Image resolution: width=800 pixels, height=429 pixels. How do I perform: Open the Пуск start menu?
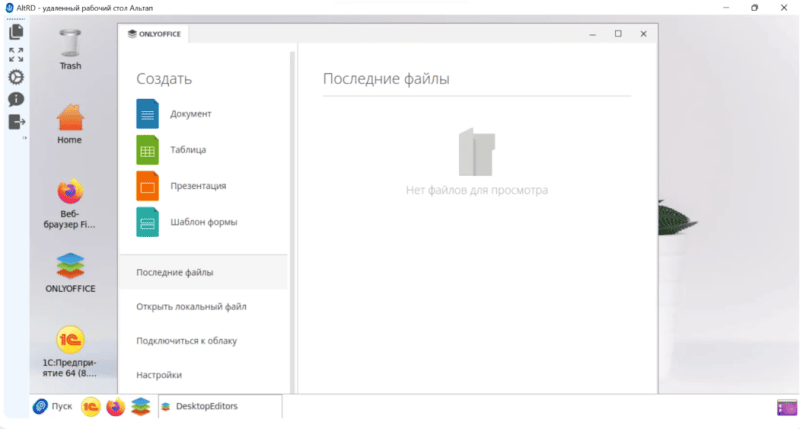coord(53,407)
